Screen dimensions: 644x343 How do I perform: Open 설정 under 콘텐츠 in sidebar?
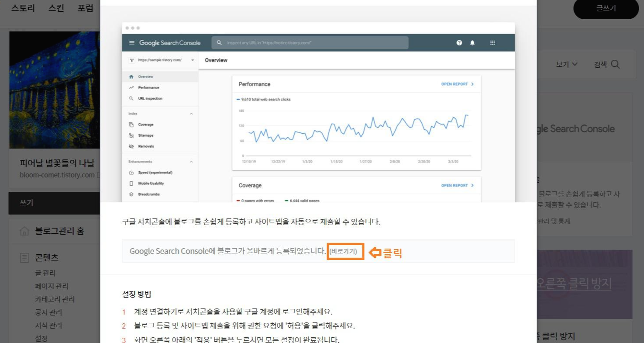coord(41,338)
